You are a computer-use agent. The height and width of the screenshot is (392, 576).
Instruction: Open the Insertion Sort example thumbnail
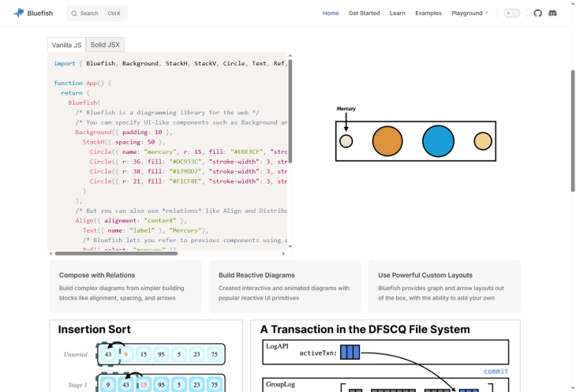(146, 356)
